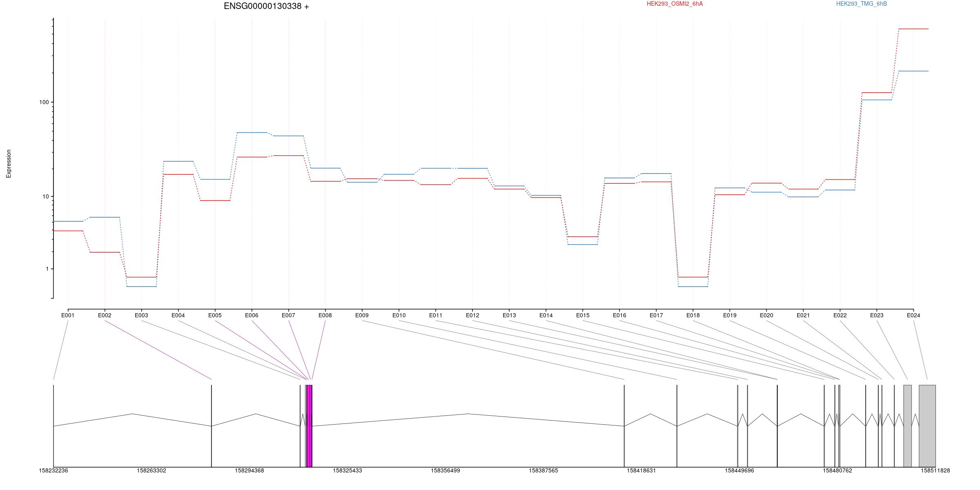Click the y-axis value 10
The height and width of the screenshot is (490, 980).
click(45, 196)
